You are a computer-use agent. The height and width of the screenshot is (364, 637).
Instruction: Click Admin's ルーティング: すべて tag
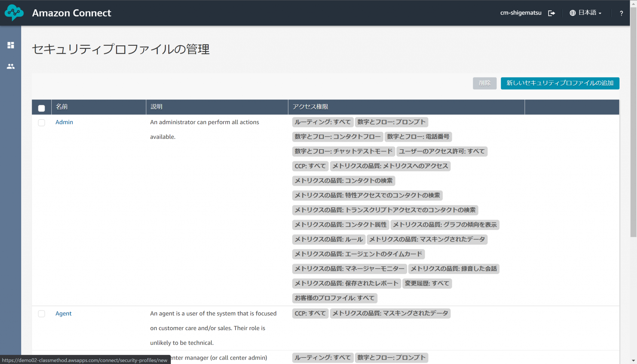click(323, 122)
